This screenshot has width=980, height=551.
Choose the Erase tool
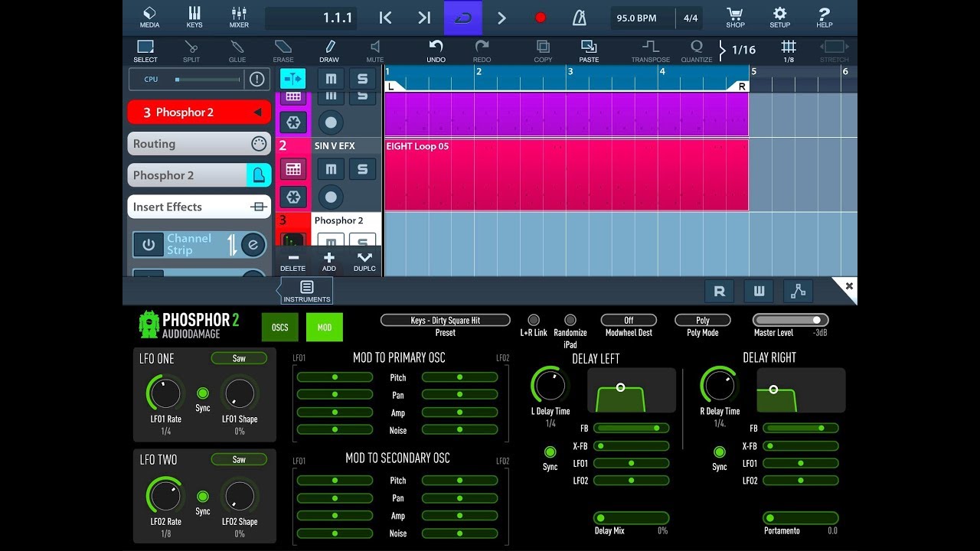[283, 51]
